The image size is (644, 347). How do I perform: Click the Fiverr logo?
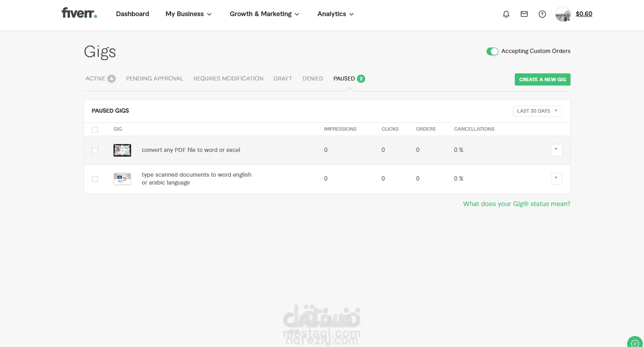[79, 13]
